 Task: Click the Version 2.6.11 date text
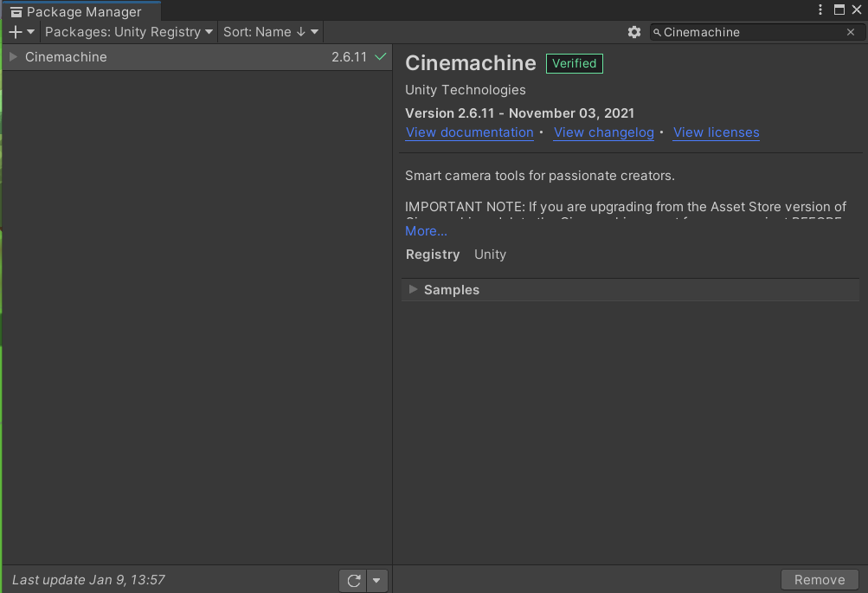519,113
